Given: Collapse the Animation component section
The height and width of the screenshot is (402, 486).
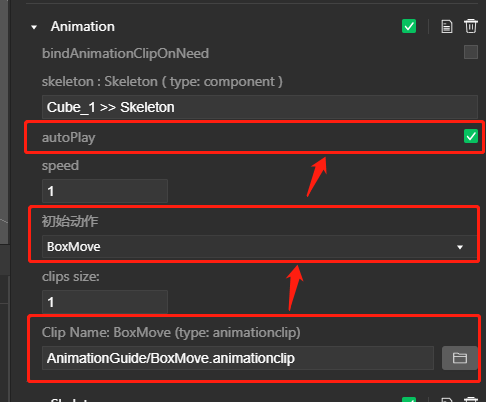Looking at the screenshot, I should pos(34,27).
